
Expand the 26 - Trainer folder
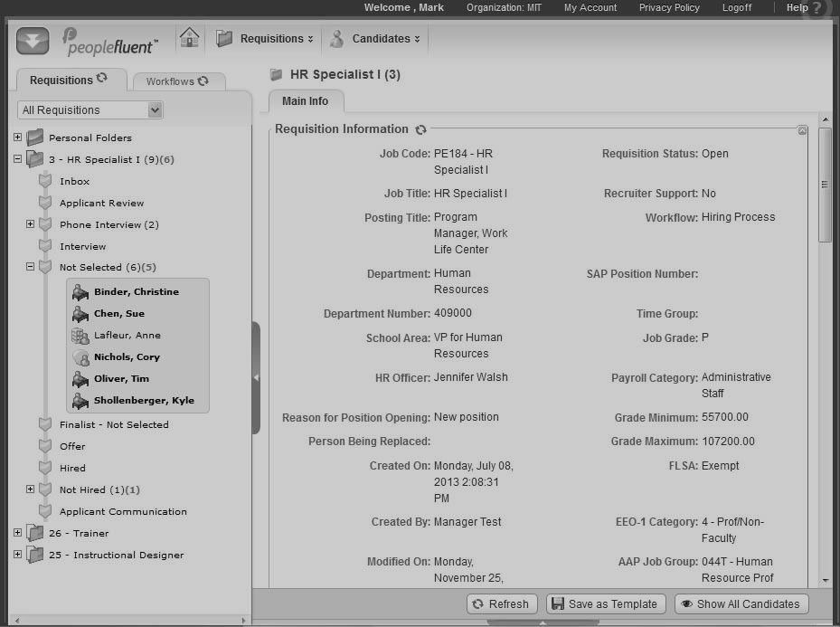(x=17, y=533)
